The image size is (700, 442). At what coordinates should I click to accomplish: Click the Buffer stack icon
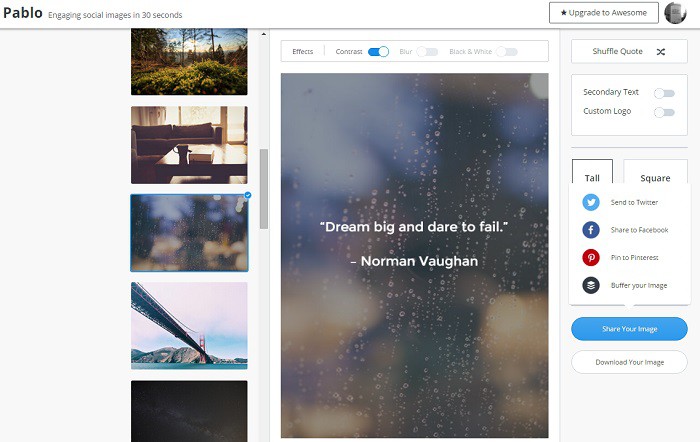[591, 285]
